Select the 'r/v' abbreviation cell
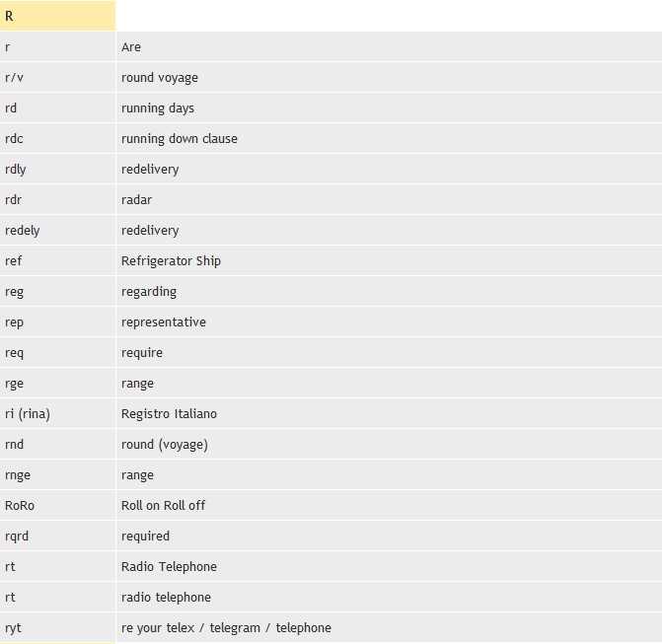The height and width of the screenshot is (644, 662). [x=15, y=78]
